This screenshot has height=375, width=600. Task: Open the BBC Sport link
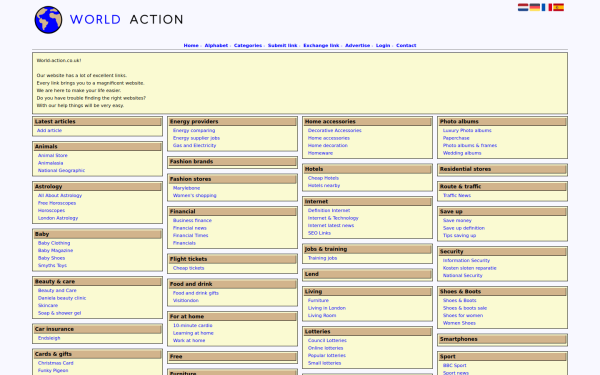tap(455, 365)
